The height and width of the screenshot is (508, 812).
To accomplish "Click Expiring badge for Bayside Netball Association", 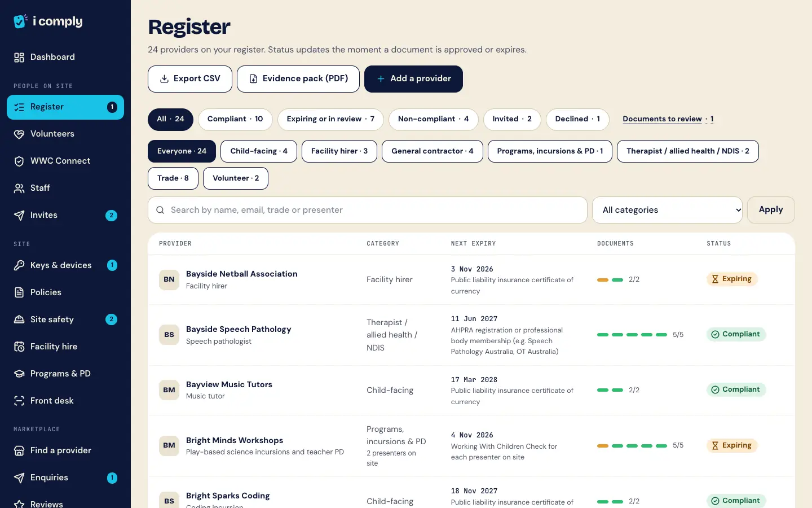I will click(x=732, y=279).
